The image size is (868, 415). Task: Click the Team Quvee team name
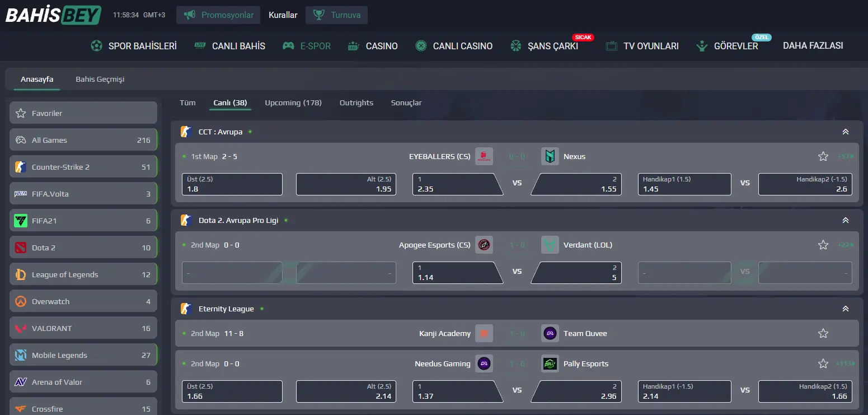tap(585, 333)
